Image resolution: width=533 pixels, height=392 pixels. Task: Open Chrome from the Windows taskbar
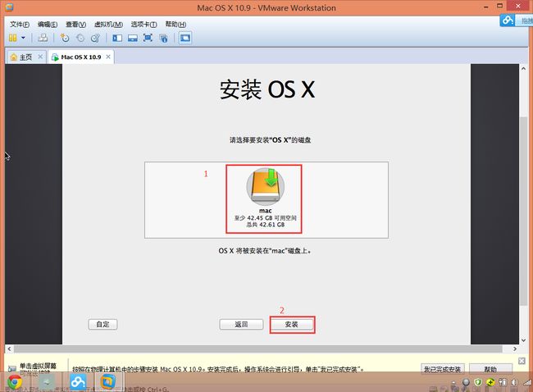click(x=15, y=383)
